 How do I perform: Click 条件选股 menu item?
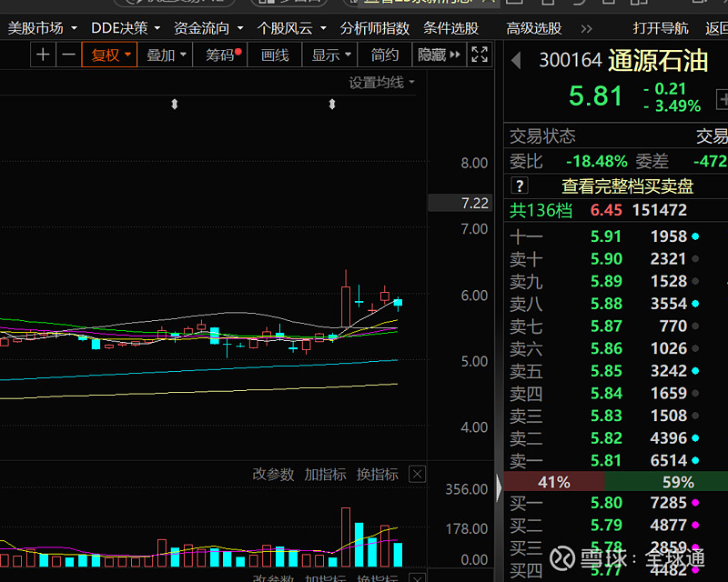coord(450,28)
